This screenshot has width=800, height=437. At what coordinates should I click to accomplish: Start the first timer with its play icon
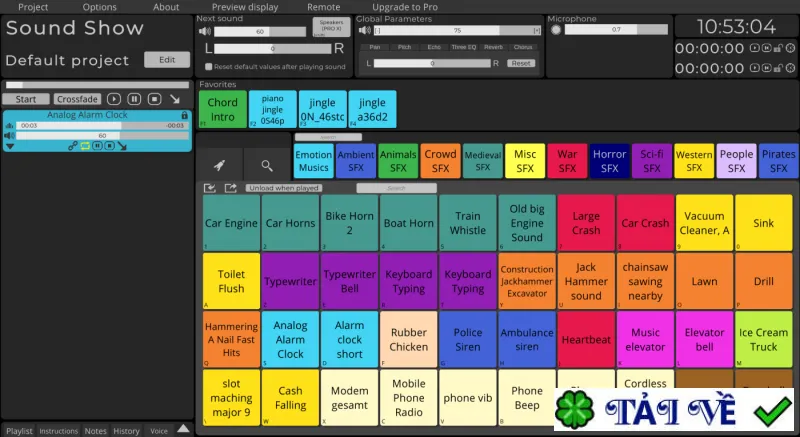755,48
